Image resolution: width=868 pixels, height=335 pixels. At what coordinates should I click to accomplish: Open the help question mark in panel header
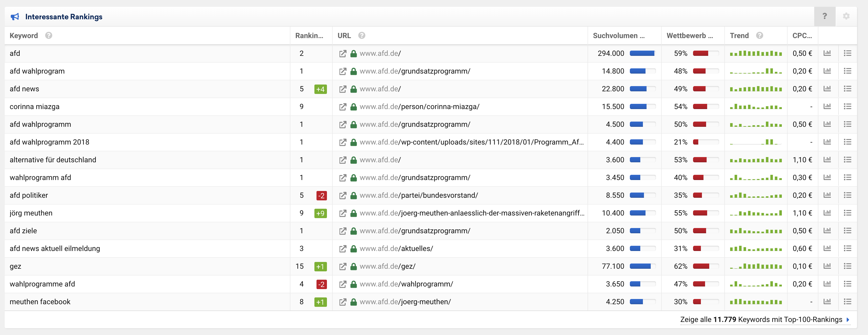click(x=825, y=16)
